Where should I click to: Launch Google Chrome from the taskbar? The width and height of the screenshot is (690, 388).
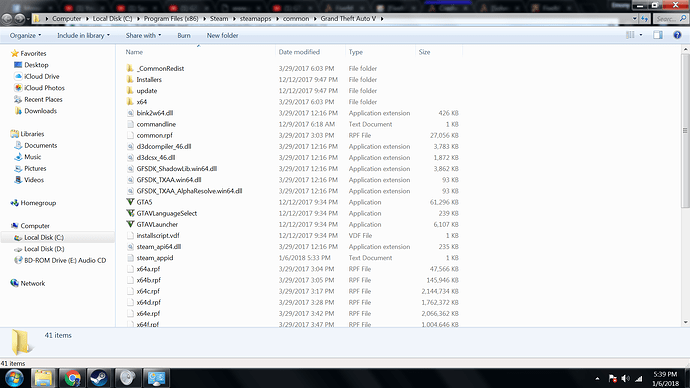(x=72, y=378)
